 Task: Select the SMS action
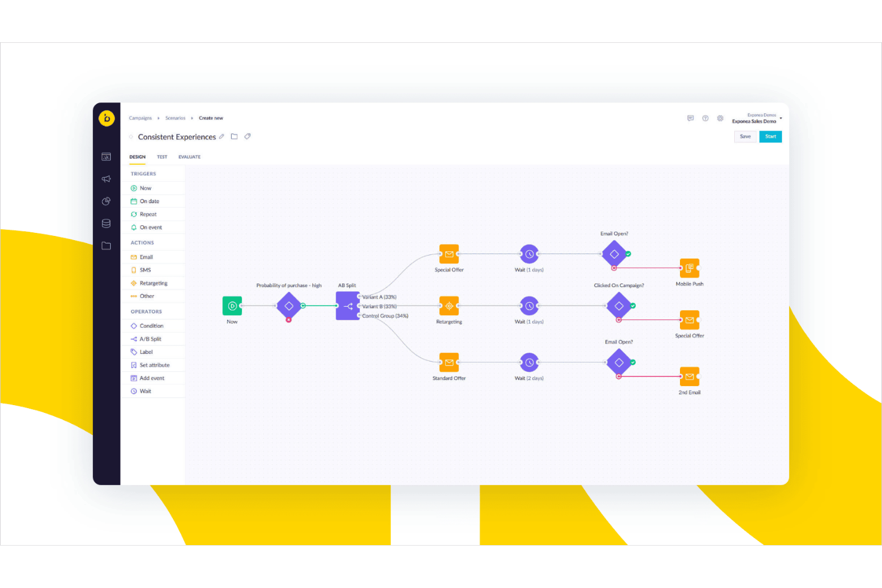coord(145,269)
